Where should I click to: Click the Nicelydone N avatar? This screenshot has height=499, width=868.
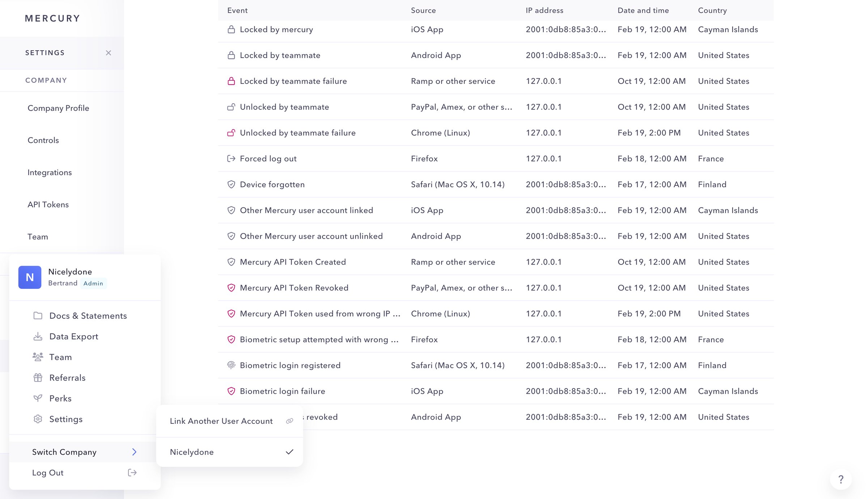[30, 277]
